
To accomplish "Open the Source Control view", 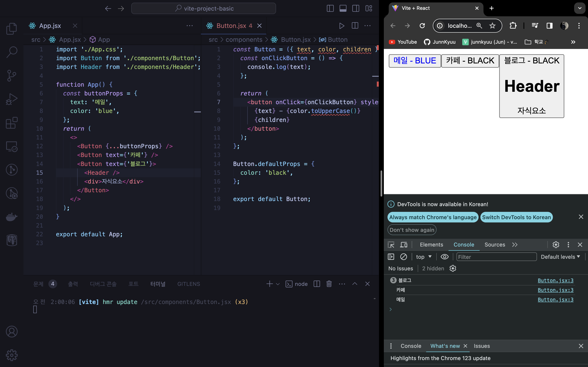I will tap(11, 76).
